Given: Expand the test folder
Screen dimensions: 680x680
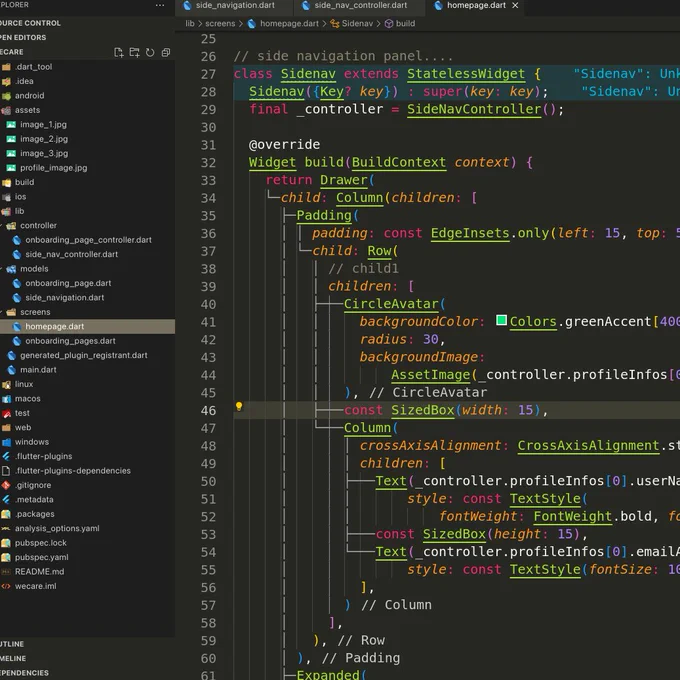Looking at the screenshot, I should [87, 413].
